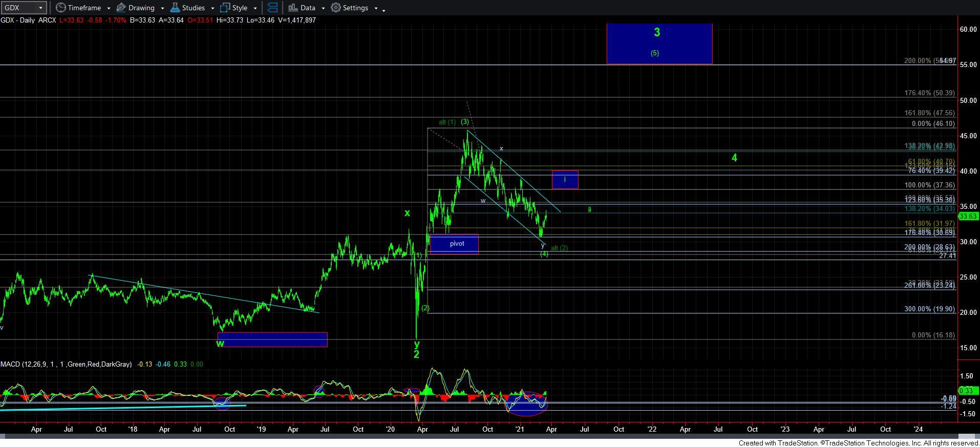Expand the Drawing dropdown arrow
980x447 pixels.
162,8
